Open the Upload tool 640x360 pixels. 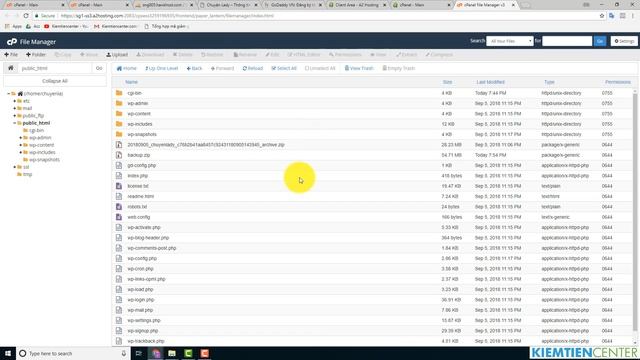tap(117, 54)
